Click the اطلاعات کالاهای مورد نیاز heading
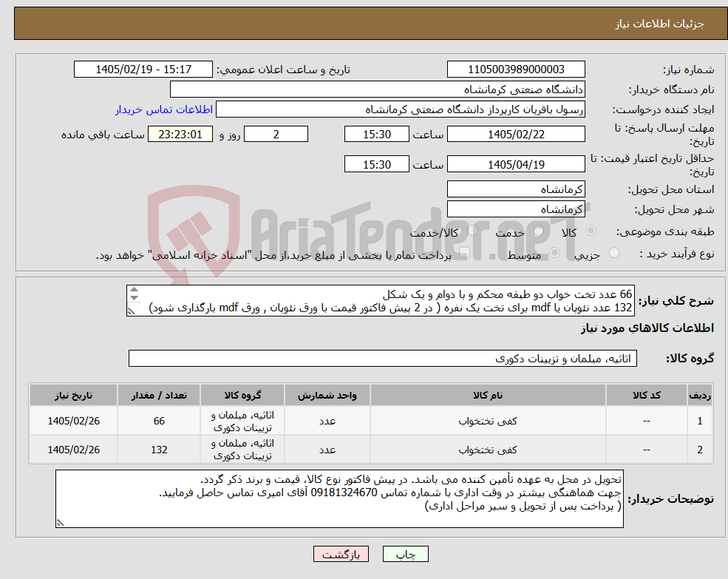The image size is (728, 579). click(x=647, y=328)
